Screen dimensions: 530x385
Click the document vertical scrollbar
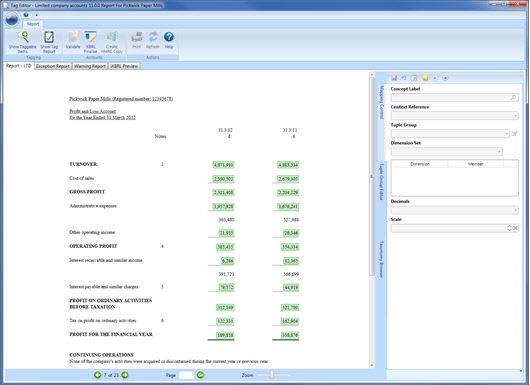click(x=372, y=176)
